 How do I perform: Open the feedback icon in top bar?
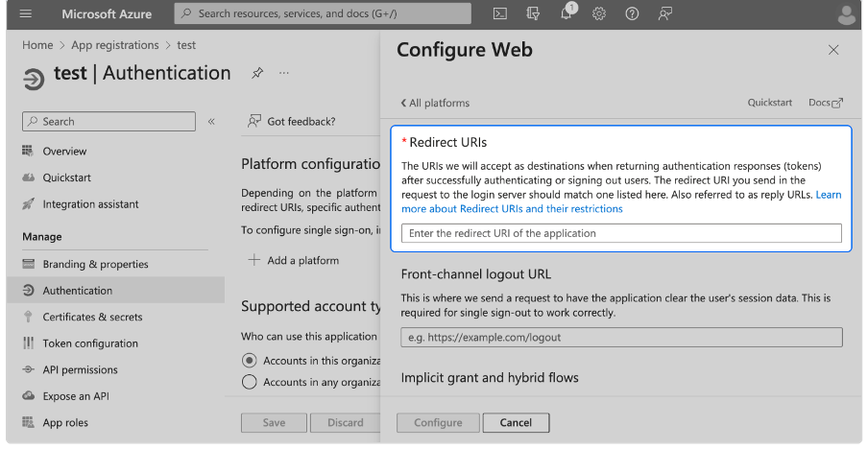click(664, 13)
